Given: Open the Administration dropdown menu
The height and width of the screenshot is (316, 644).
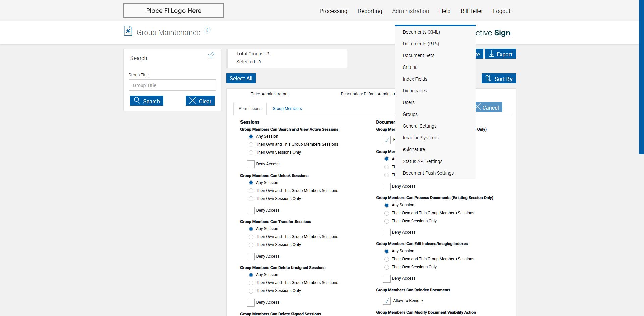Looking at the screenshot, I should click(x=411, y=11).
